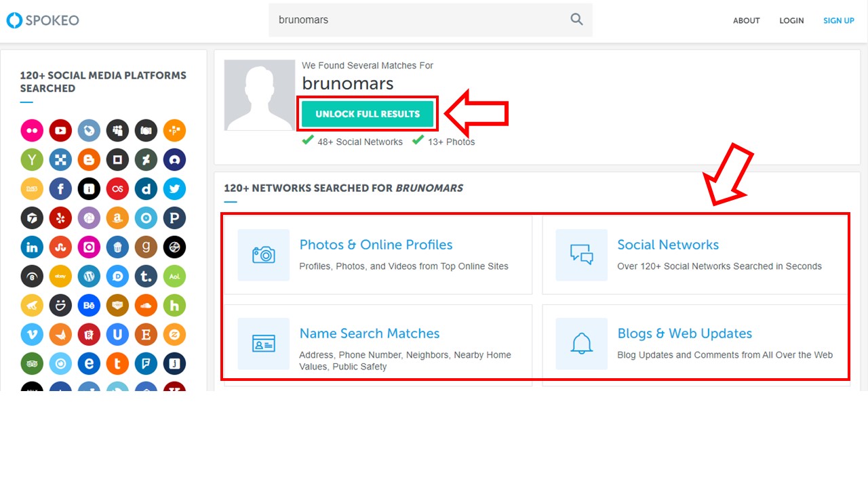Viewport: 868px width, 488px height.
Task: Select the blue Behance Be icon
Action: click(x=89, y=306)
